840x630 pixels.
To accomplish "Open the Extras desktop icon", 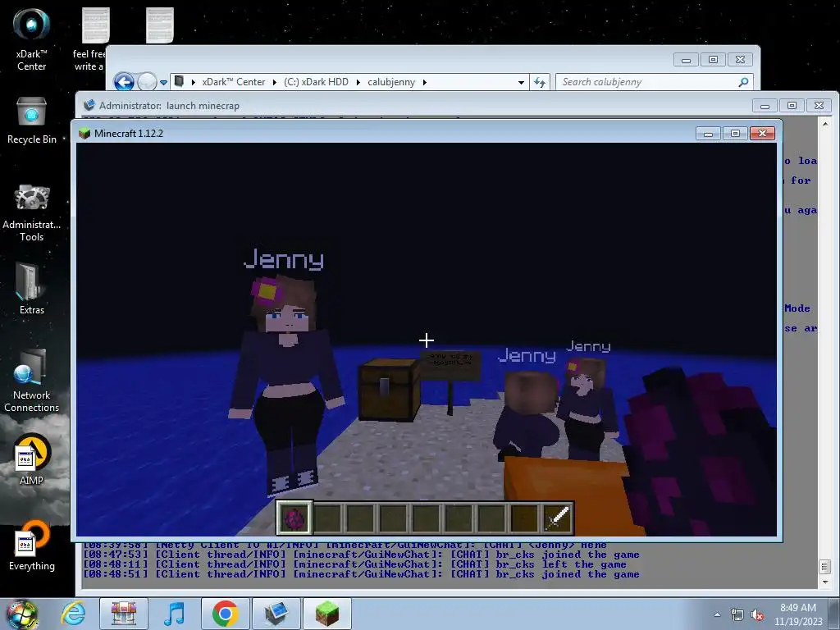I will pyautogui.click(x=32, y=288).
